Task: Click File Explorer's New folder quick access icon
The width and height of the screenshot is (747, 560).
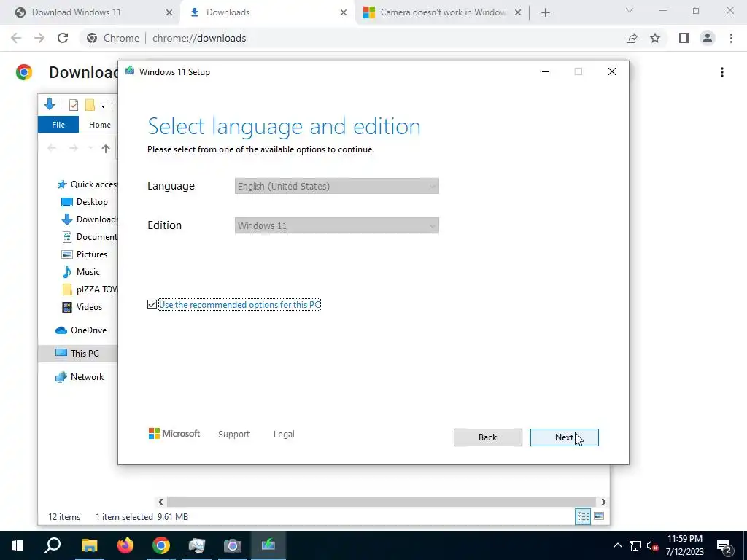Action: pyautogui.click(x=90, y=105)
